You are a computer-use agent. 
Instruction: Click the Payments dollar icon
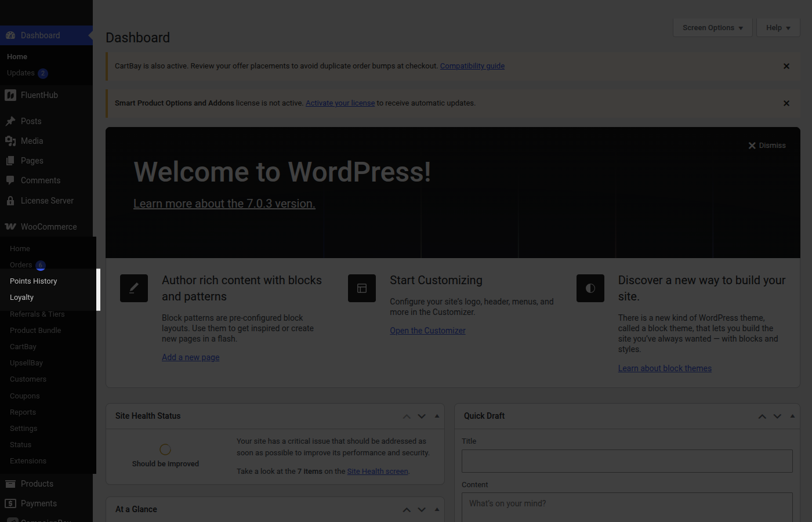click(x=10, y=503)
